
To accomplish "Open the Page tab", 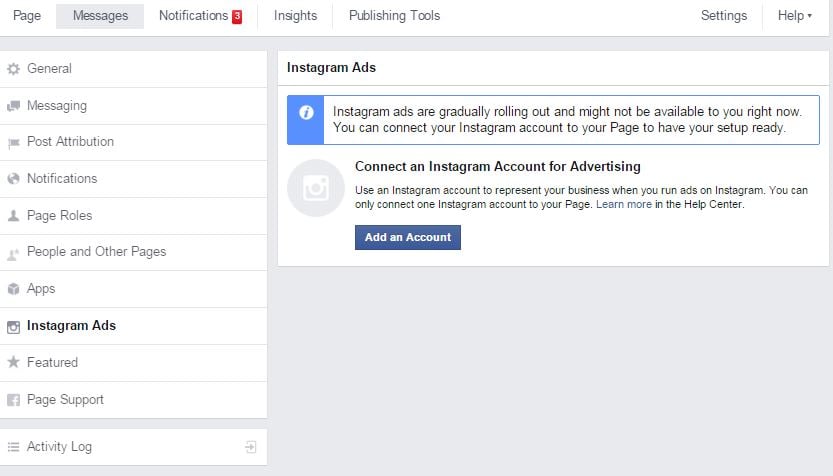I will (x=27, y=16).
